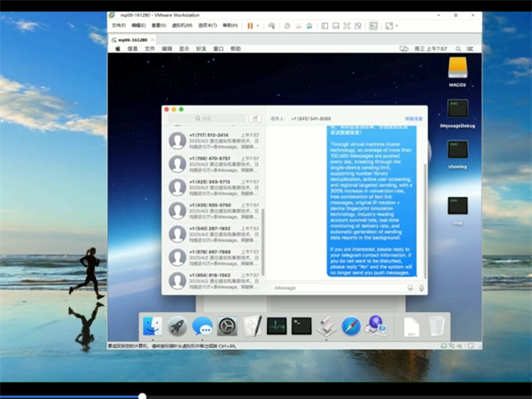Click the compose new message icon
This screenshot has width=532, height=399.
pyautogui.click(x=255, y=118)
